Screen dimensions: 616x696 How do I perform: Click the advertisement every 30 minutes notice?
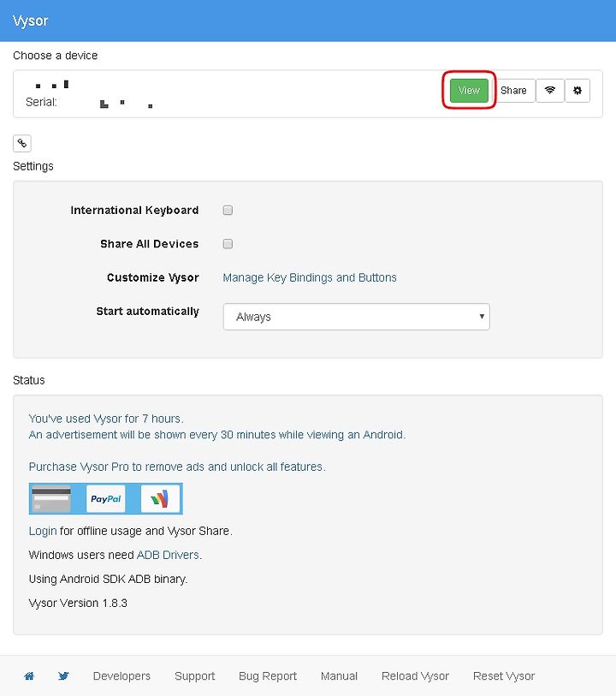point(217,435)
